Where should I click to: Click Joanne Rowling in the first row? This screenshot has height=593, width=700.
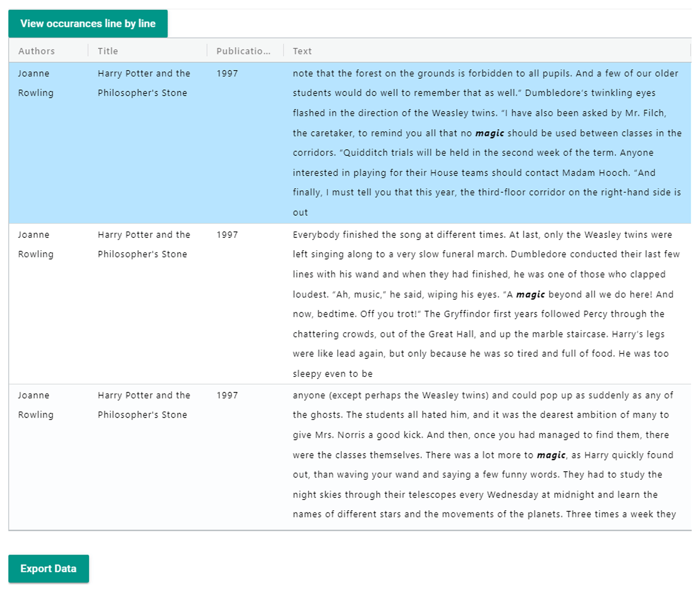(35, 83)
